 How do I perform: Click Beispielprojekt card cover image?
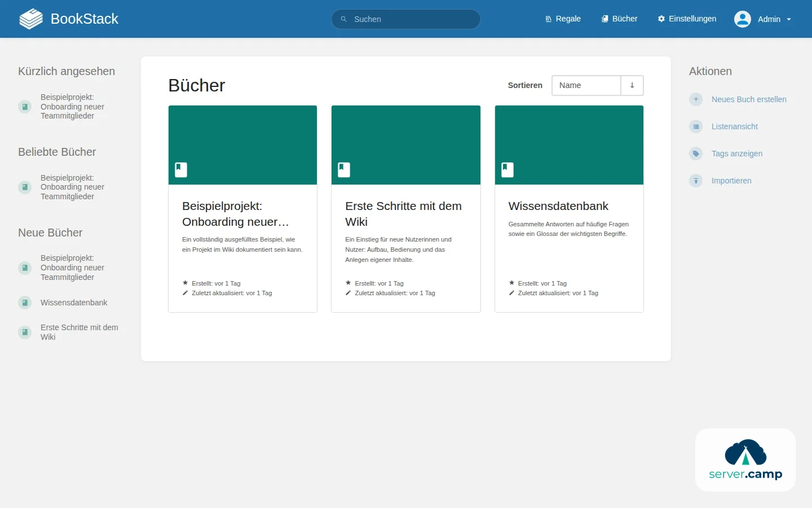(x=242, y=145)
